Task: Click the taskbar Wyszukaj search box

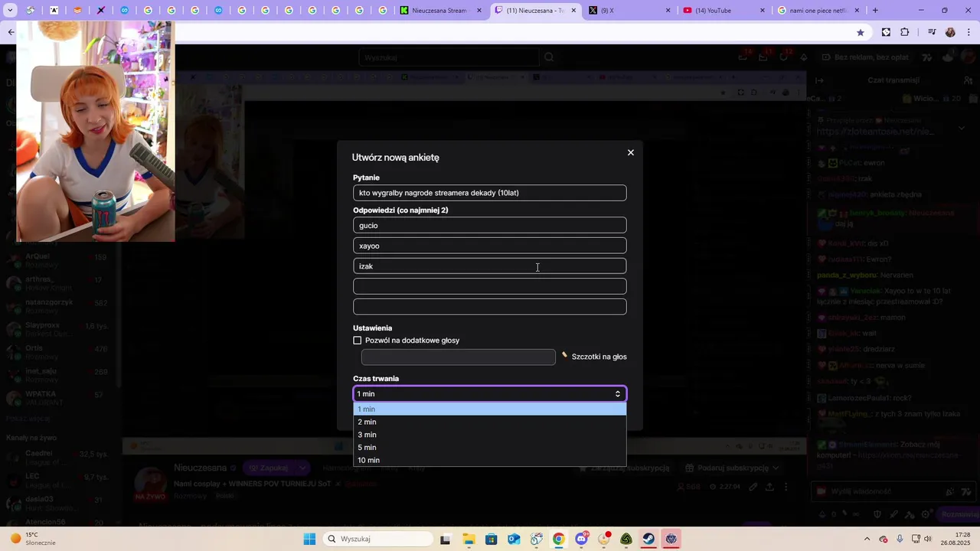Action: (378, 539)
